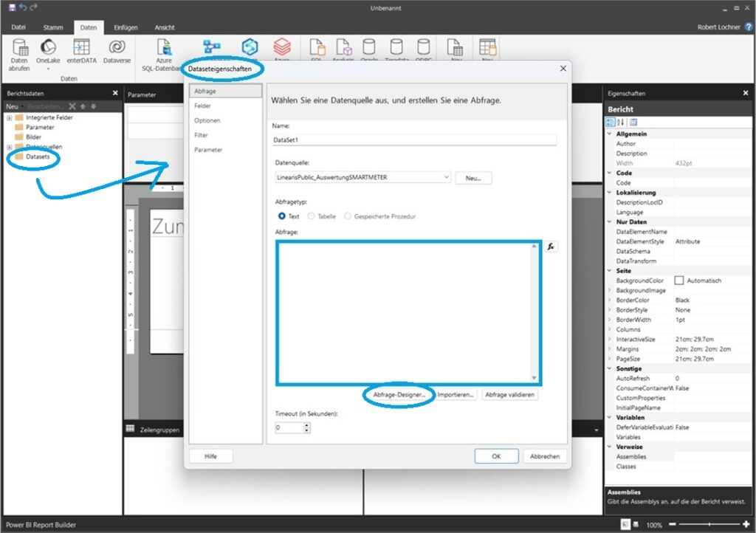Switch to the Einfügen ribbon tab
756x533 pixels.
[x=126, y=27]
